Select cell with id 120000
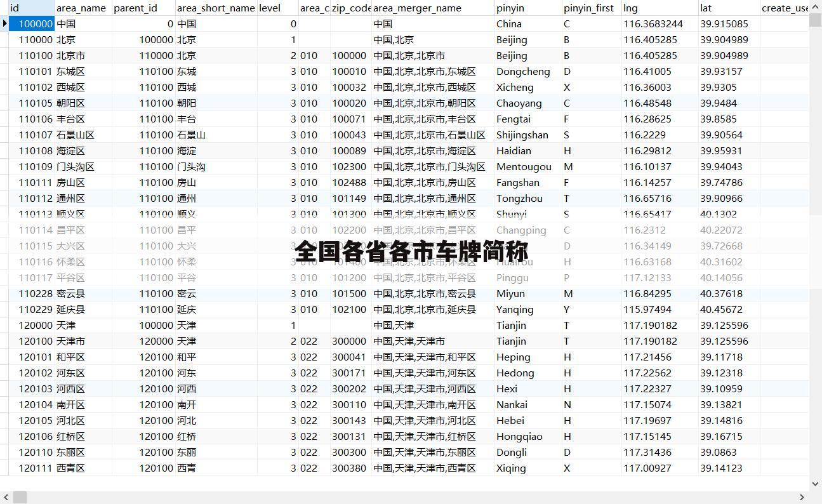The width and height of the screenshot is (822, 504). [x=32, y=325]
